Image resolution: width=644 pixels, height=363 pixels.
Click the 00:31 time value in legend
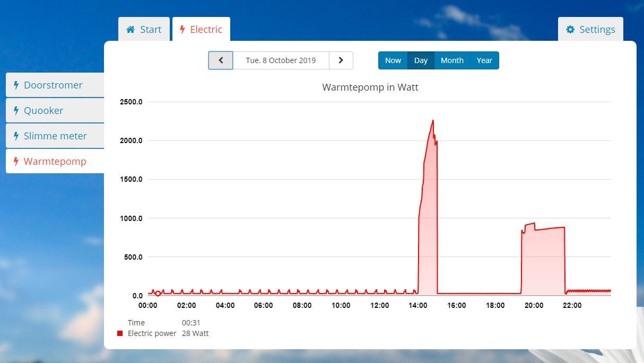point(191,323)
